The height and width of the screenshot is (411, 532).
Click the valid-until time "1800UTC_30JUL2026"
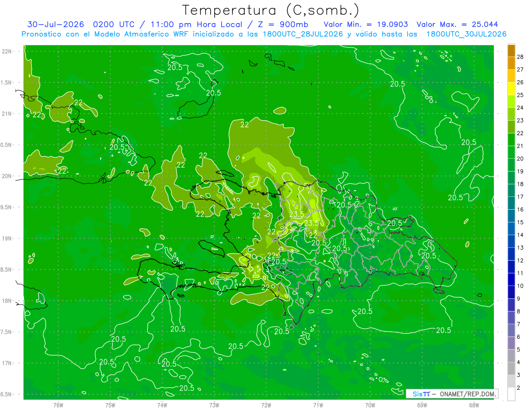[x=466, y=34]
